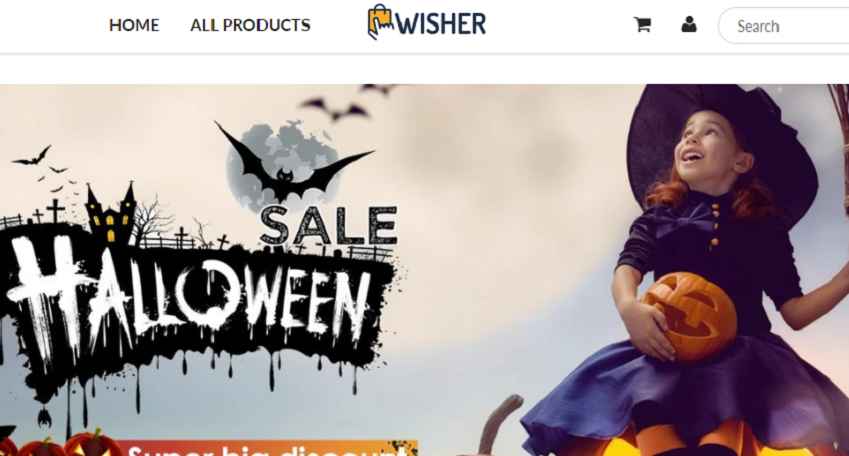849x456 pixels.
Task: Click the shopping bag logo icon
Action: [x=381, y=22]
